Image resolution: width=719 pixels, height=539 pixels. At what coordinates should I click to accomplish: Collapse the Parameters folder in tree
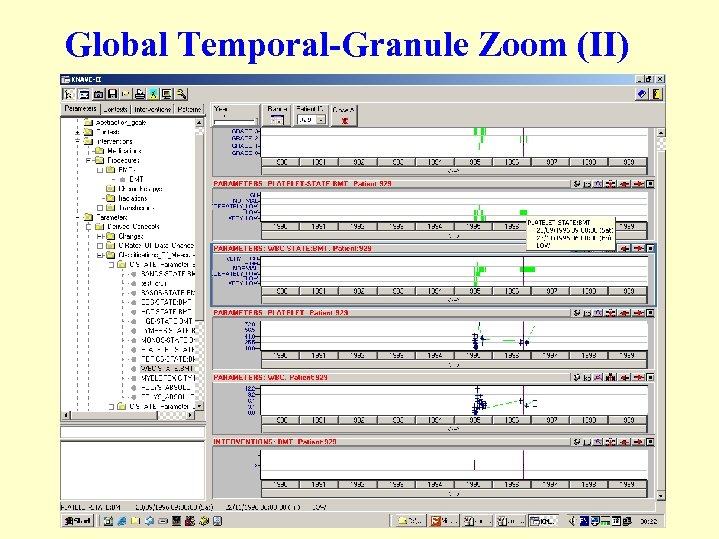(77, 217)
